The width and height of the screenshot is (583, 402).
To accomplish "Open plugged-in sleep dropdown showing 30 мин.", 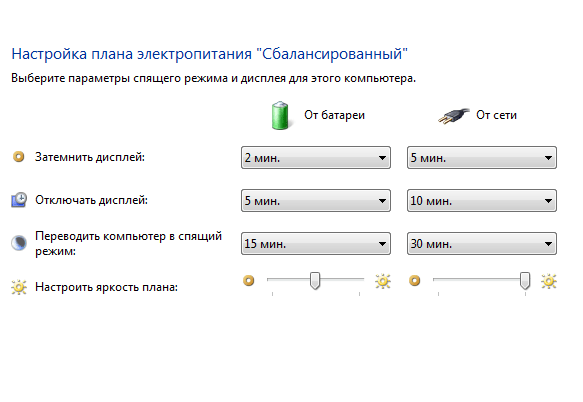I will pyautogui.click(x=482, y=244).
